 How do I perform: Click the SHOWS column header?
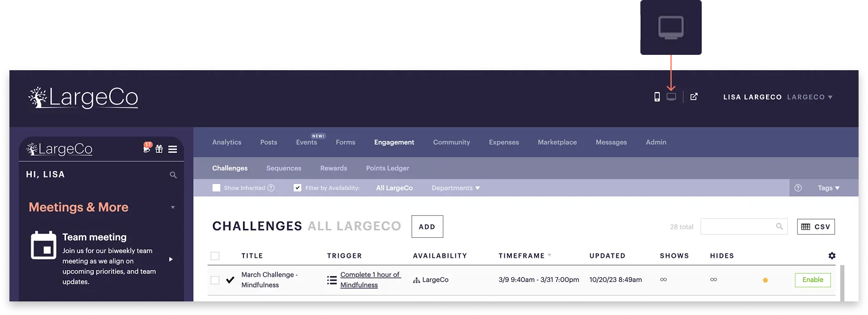point(675,255)
